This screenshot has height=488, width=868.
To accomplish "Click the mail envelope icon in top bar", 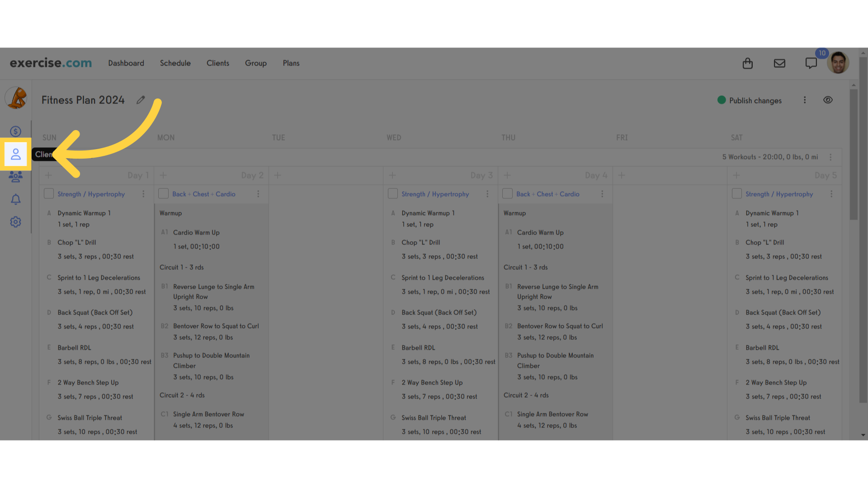I will [x=780, y=63].
